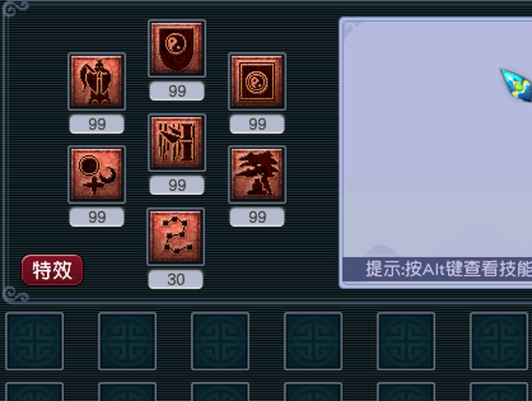The image size is (532, 401).
Task: Click the blue gem item in preview panel
Action: coord(517,85)
